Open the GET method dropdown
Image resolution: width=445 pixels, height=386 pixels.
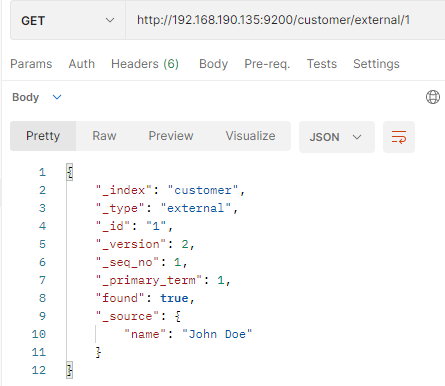coord(68,21)
